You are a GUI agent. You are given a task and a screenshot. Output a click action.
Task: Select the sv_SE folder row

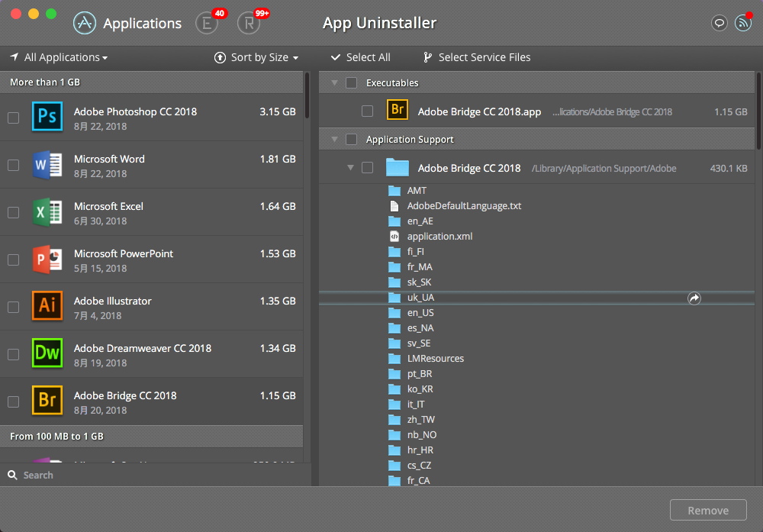click(536, 343)
